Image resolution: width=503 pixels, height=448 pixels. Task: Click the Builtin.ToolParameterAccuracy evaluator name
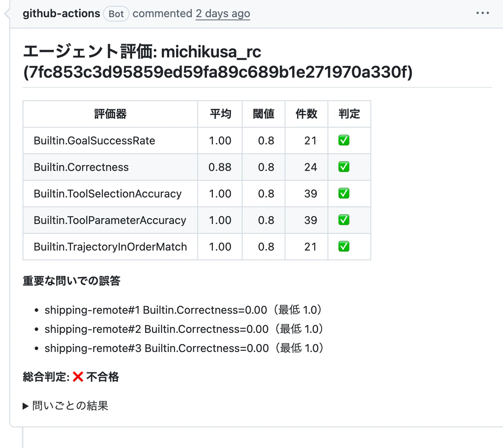click(x=110, y=220)
